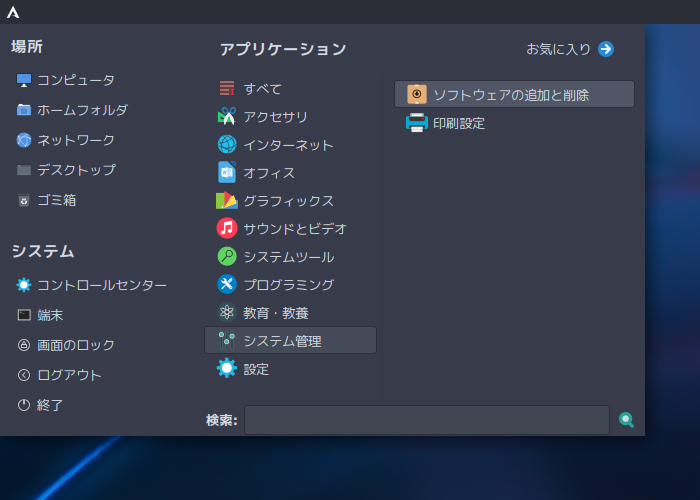This screenshot has height=500, width=700.
Task: Open the ホームフォルダ folder icon
Action: (24, 110)
